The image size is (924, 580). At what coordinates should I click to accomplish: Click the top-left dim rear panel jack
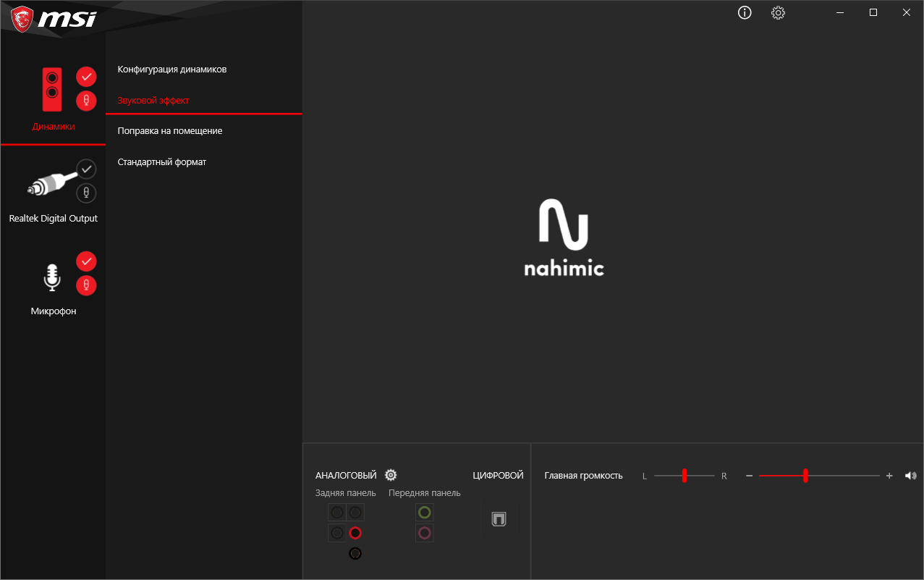(337, 513)
